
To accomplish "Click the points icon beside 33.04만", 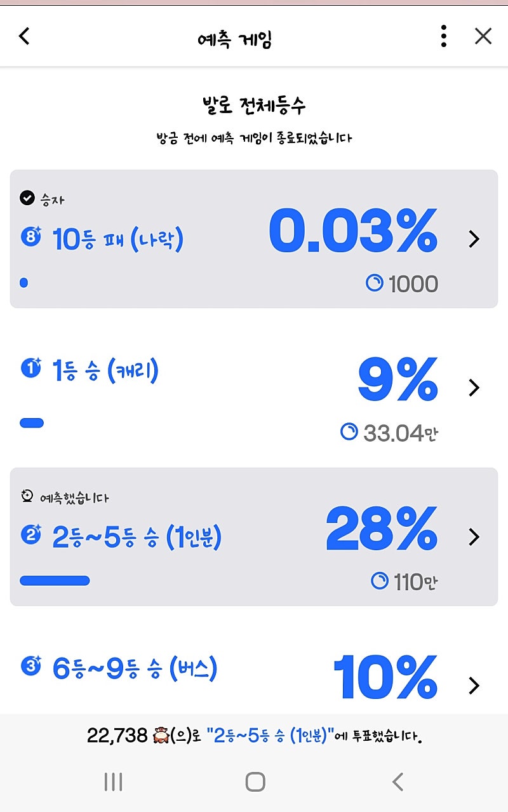I will [349, 432].
